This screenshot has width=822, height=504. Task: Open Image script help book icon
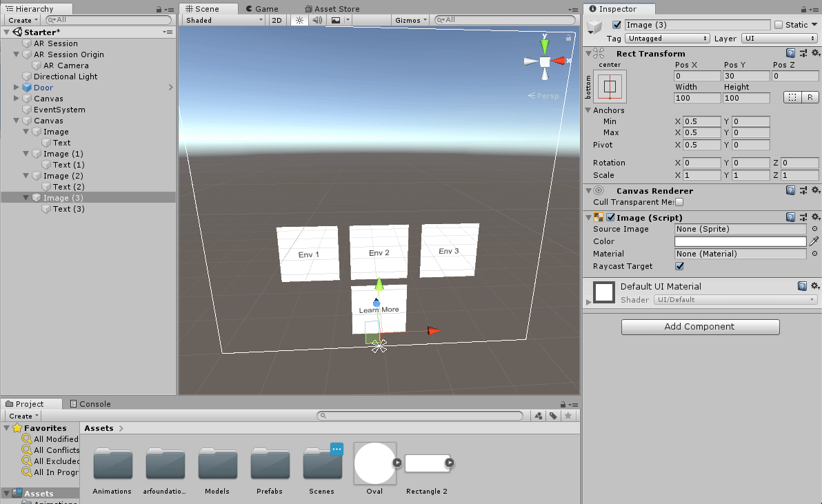click(x=791, y=217)
